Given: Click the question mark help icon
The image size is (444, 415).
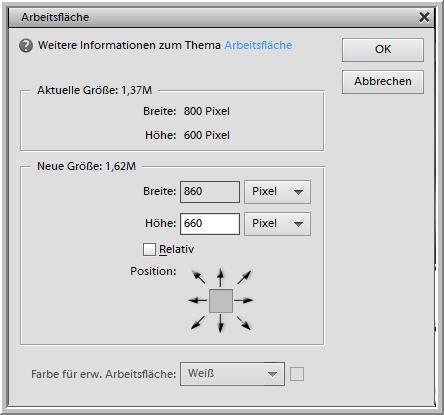Looking at the screenshot, I should 26,46.
